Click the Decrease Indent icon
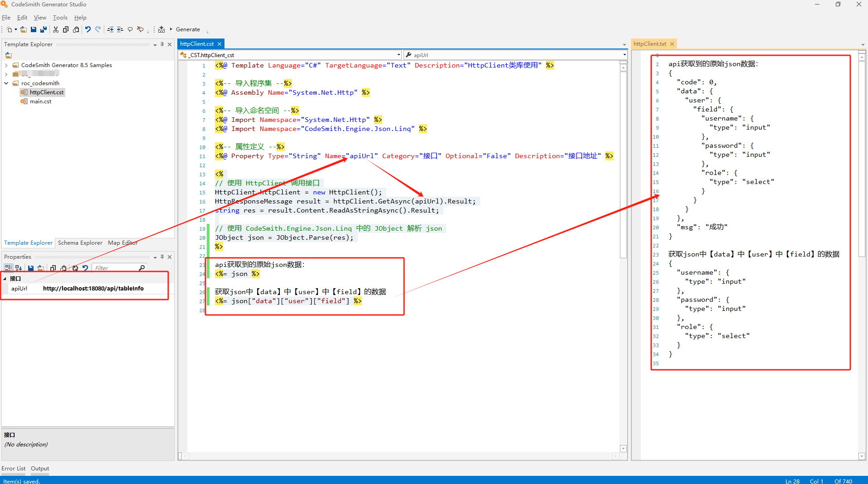Screen dimensions: 868x484 110,29
